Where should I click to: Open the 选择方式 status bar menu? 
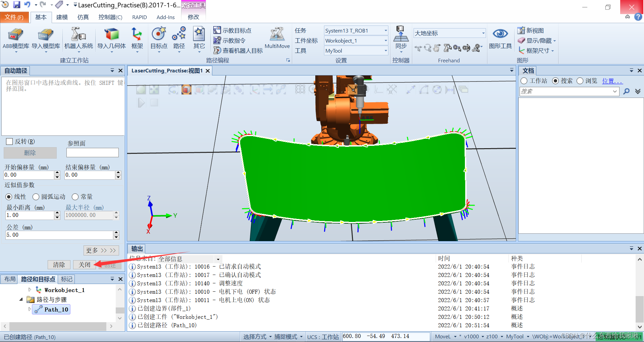pyautogui.click(x=257, y=337)
